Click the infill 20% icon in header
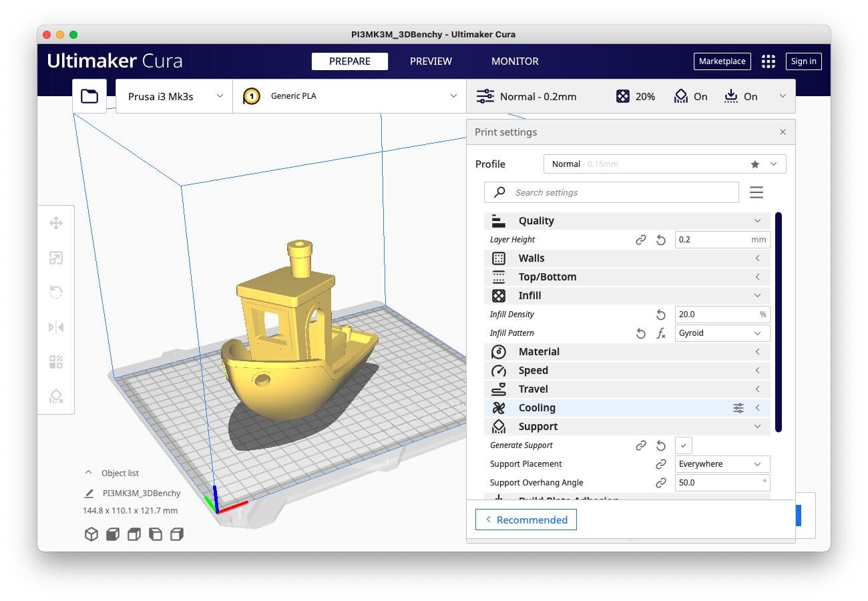The height and width of the screenshot is (601, 868). pos(623,96)
